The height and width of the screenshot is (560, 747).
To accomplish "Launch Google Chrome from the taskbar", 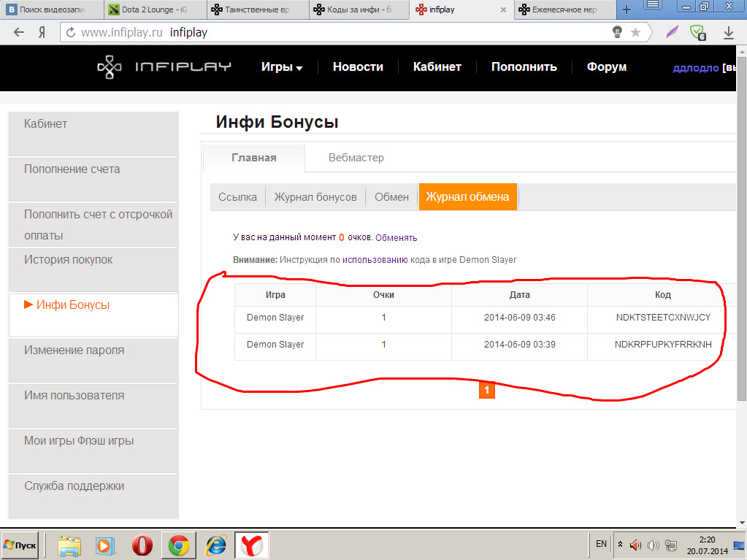I will [x=179, y=545].
